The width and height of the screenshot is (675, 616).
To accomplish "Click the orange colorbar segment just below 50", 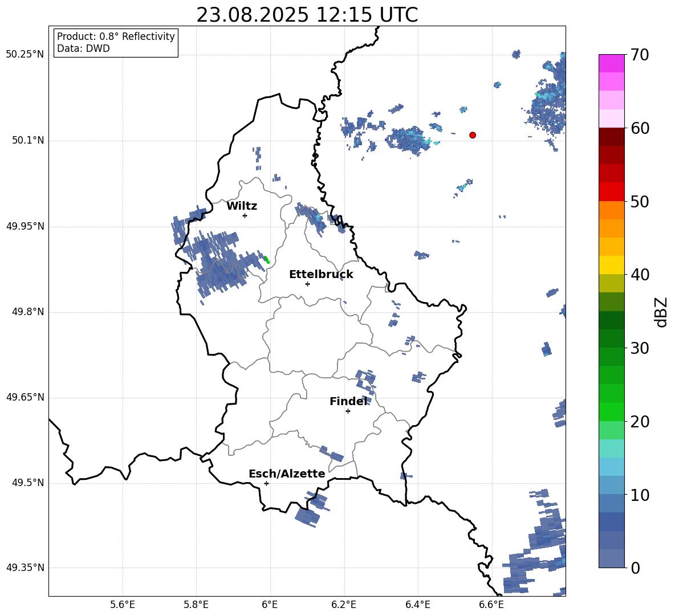I will tap(611, 210).
